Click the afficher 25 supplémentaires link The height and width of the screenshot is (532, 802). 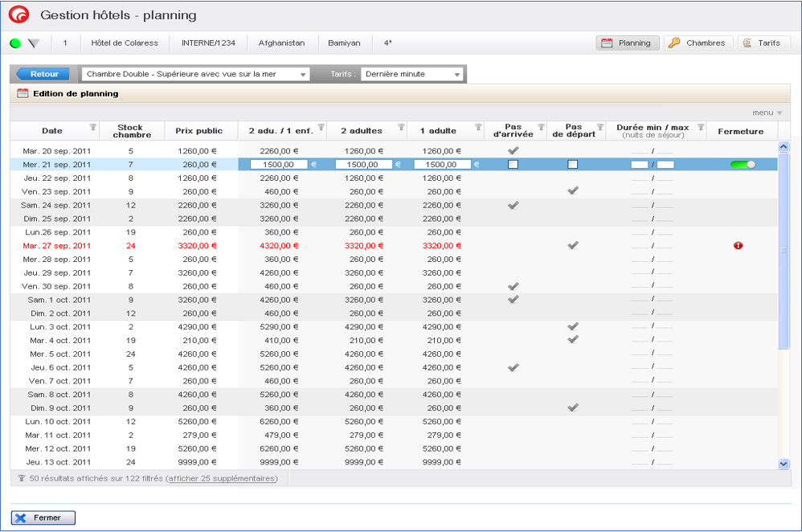coord(222,478)
